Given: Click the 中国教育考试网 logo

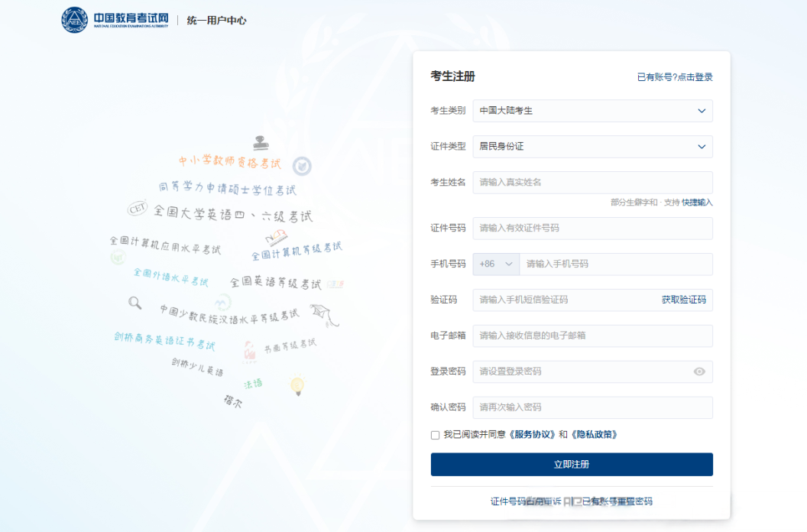Looking at the screenshot, I should point(115,19).
